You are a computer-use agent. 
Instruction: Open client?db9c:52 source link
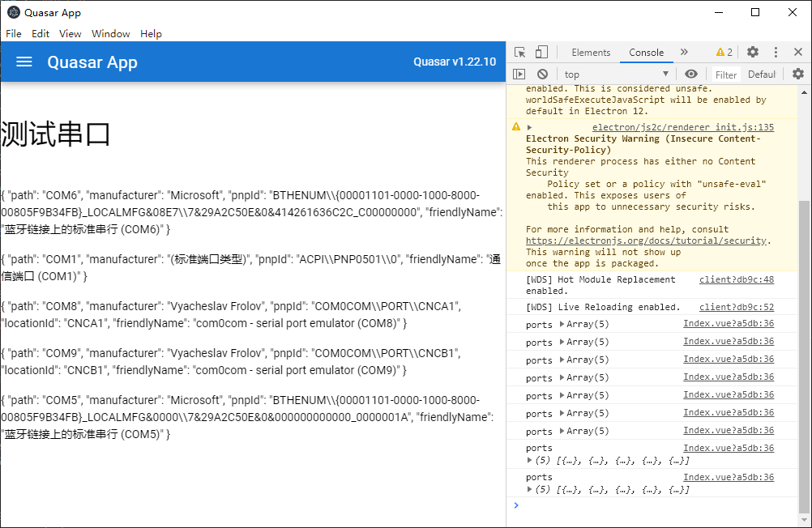737,307
